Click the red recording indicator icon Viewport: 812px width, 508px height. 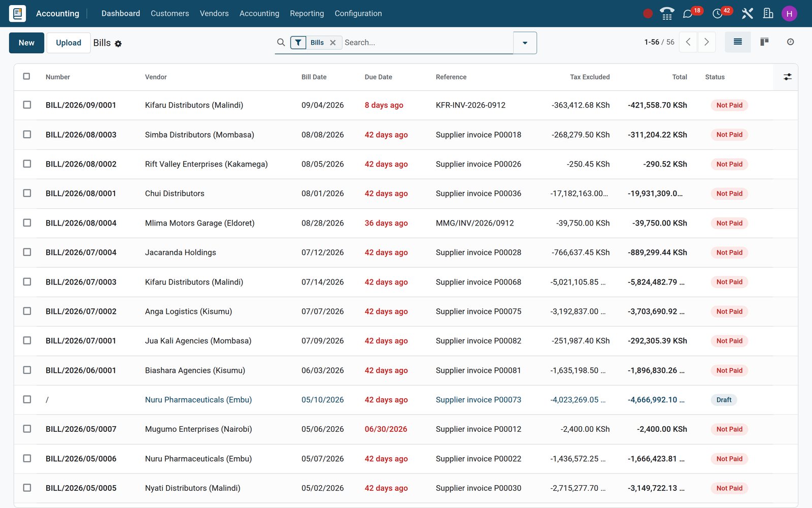648,14
